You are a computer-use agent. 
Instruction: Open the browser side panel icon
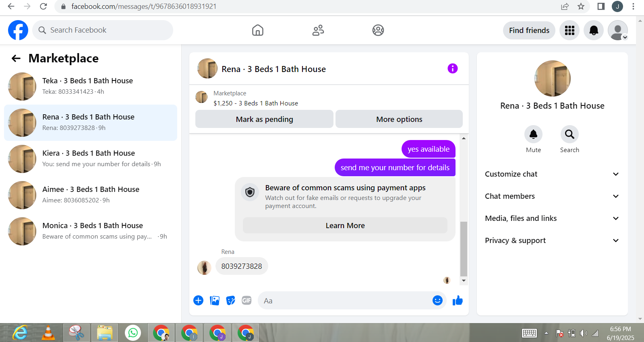(601, 6)
